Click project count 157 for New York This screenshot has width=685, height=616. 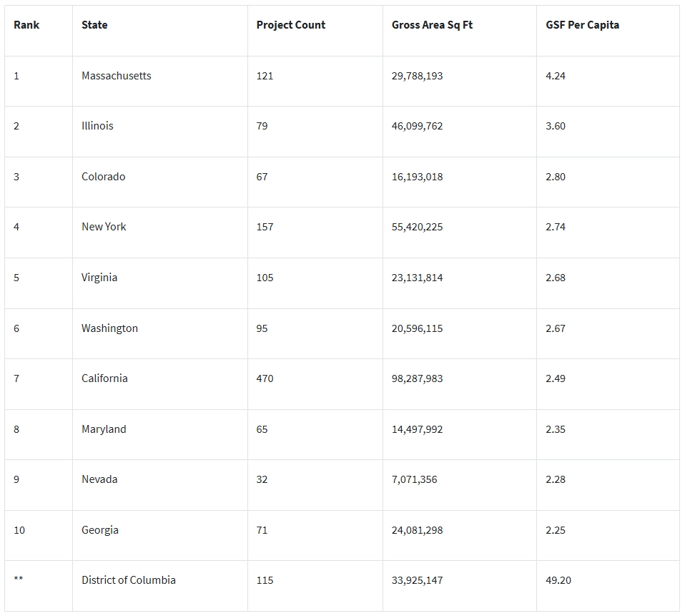pyautogui.click(x=265, y=228)
